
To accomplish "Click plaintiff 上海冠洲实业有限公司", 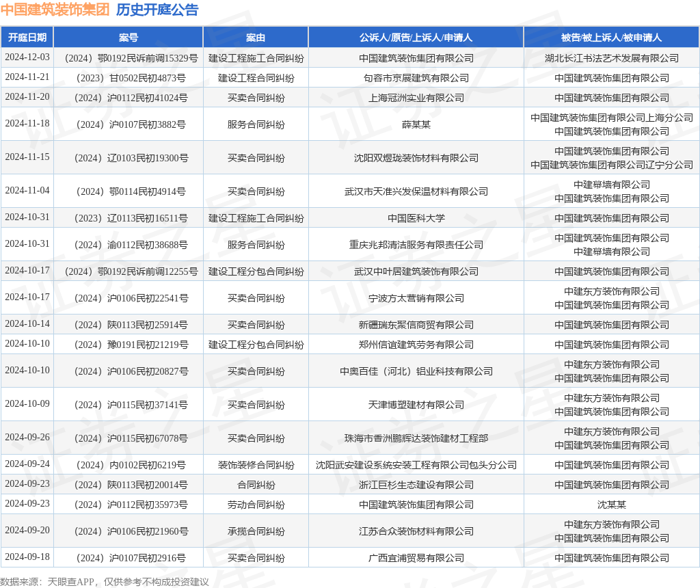I will [416, 98].
